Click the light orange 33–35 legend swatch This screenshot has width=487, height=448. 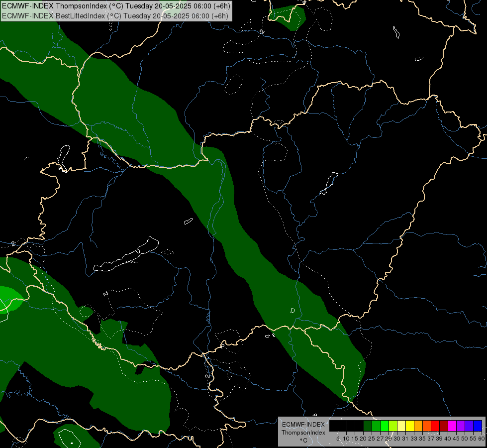418,426
